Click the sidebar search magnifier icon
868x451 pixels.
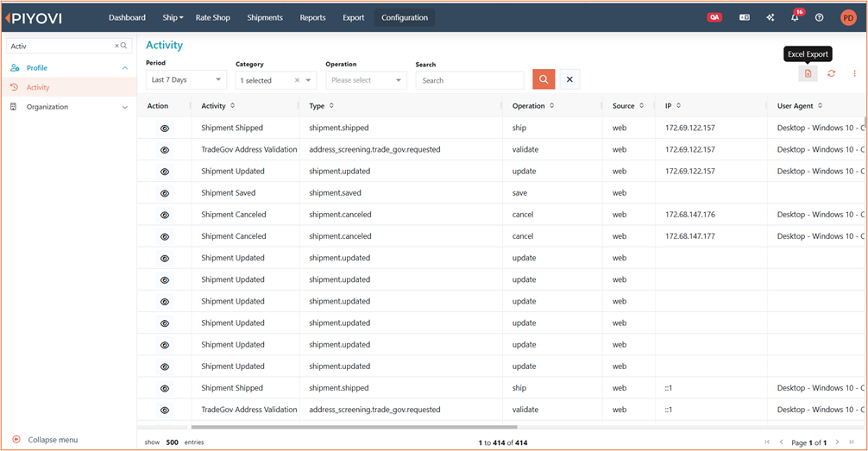point(124,46)
